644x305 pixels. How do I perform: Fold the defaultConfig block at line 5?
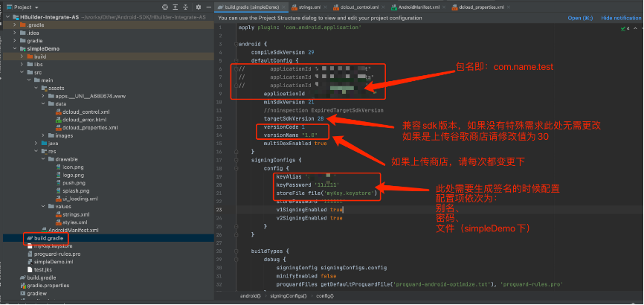click(x=236, y=60)
